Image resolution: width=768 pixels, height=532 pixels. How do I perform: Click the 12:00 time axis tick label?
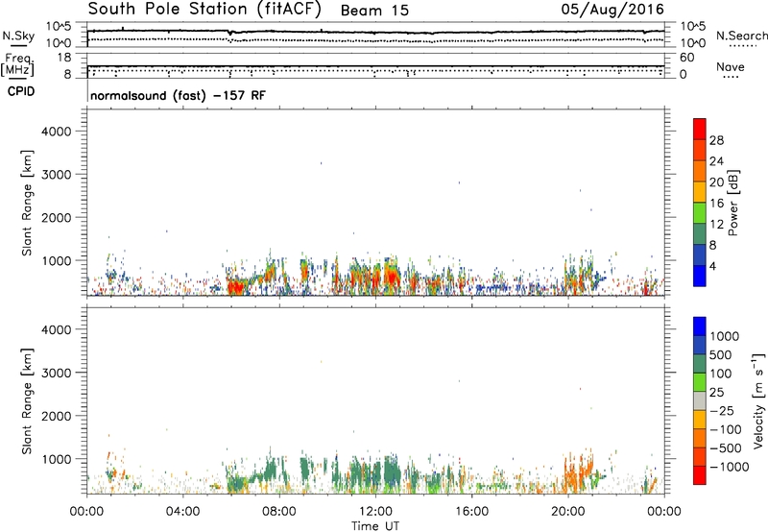pos(375,512)
